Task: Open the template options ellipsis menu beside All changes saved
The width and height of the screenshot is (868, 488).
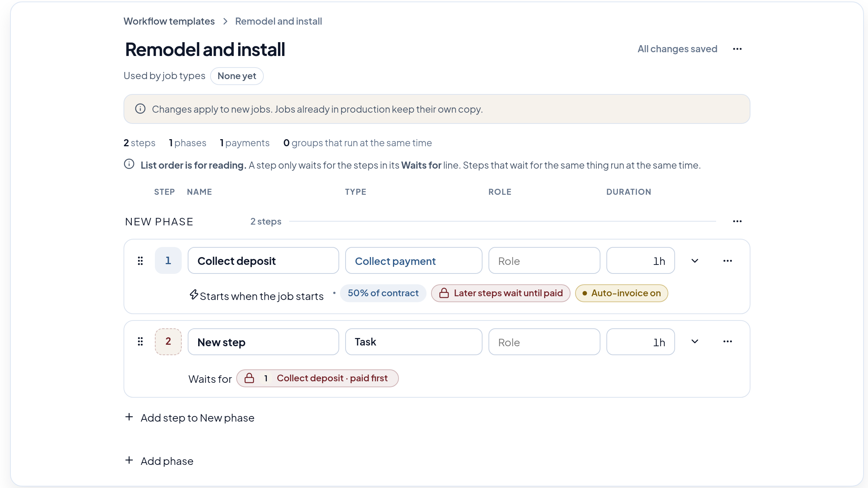Action: point(737,49)
